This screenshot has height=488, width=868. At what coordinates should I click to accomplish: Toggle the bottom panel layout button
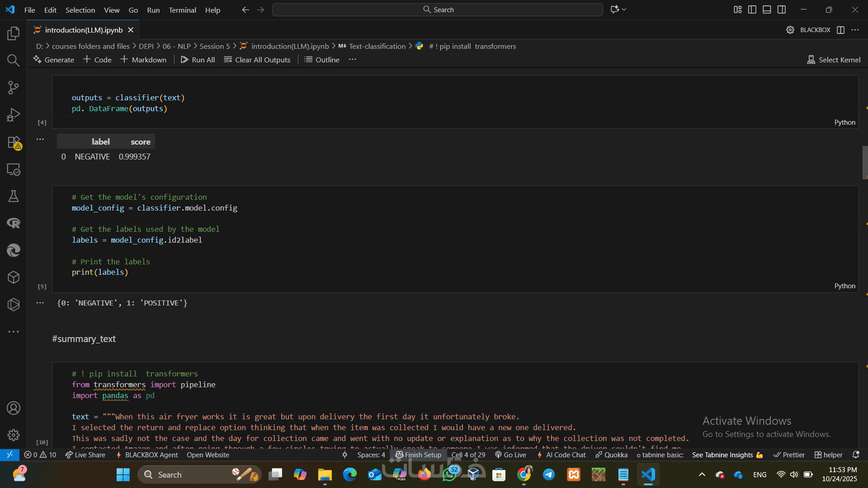click(767, 9)
